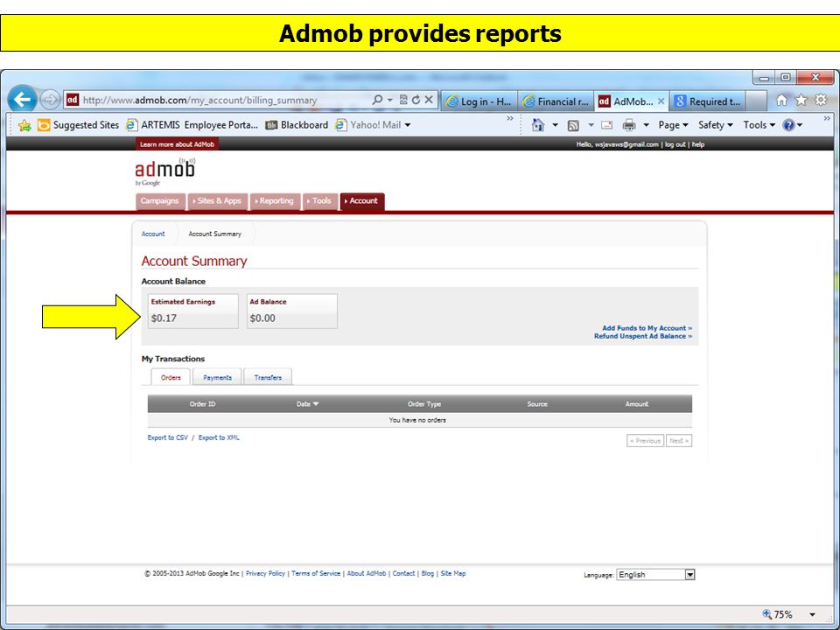
Task: Click the Add to Favorites bar star icon
Action: 24,125
